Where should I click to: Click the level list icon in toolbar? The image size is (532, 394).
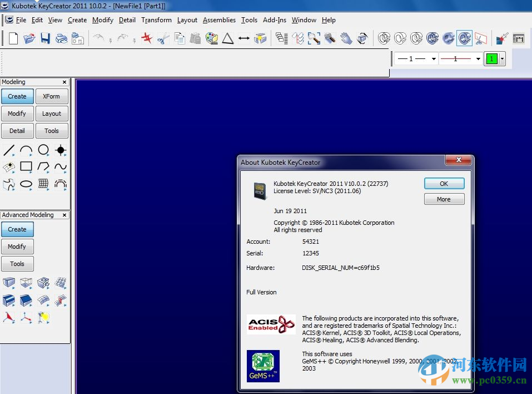282,38
